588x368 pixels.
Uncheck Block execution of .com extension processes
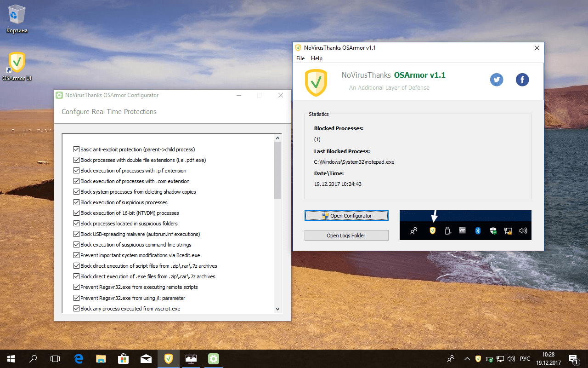point(77,181)
